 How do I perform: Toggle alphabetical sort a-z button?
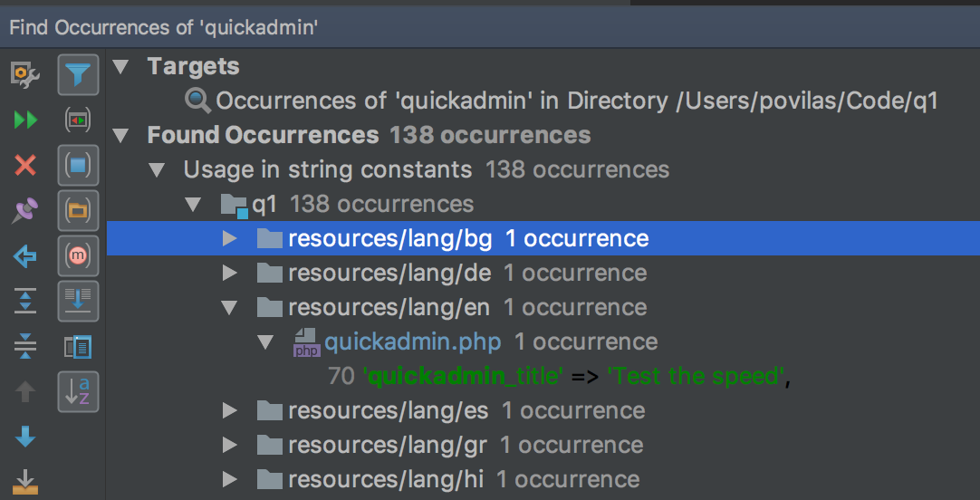[x=78, y=392]
